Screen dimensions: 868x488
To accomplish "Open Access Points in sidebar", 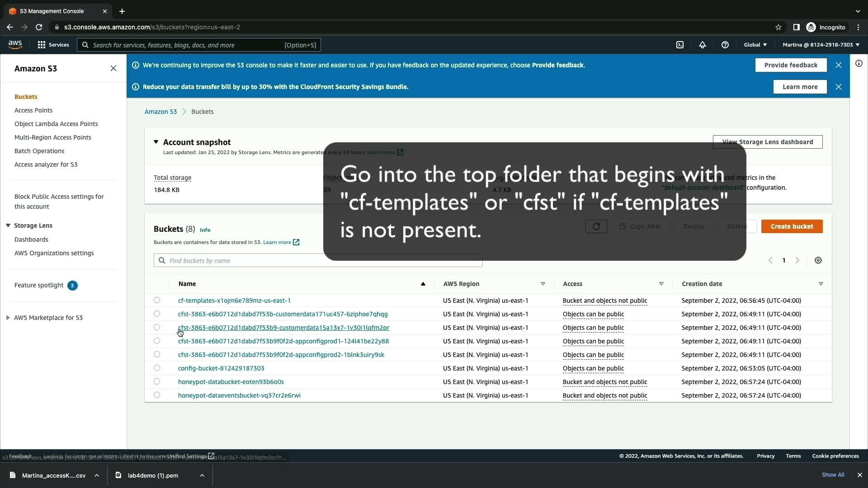I will 33,110.
